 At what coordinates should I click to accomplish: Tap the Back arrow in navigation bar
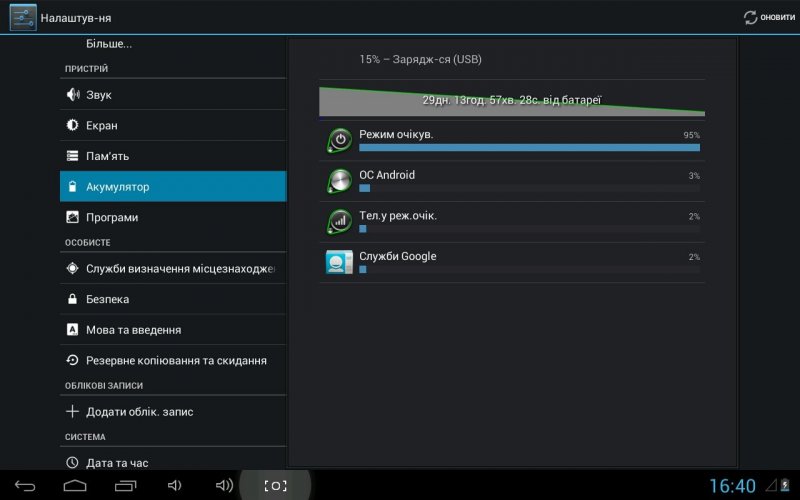click(x=24, y=485)
